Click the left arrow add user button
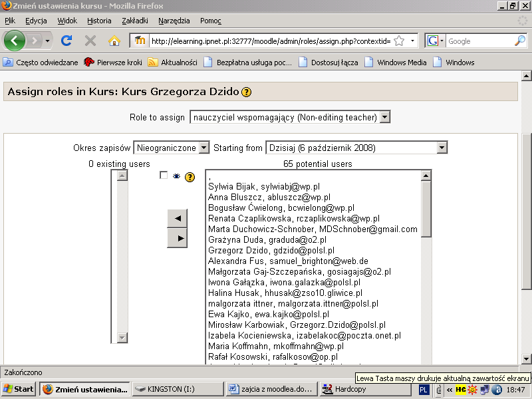 (177, 219)
